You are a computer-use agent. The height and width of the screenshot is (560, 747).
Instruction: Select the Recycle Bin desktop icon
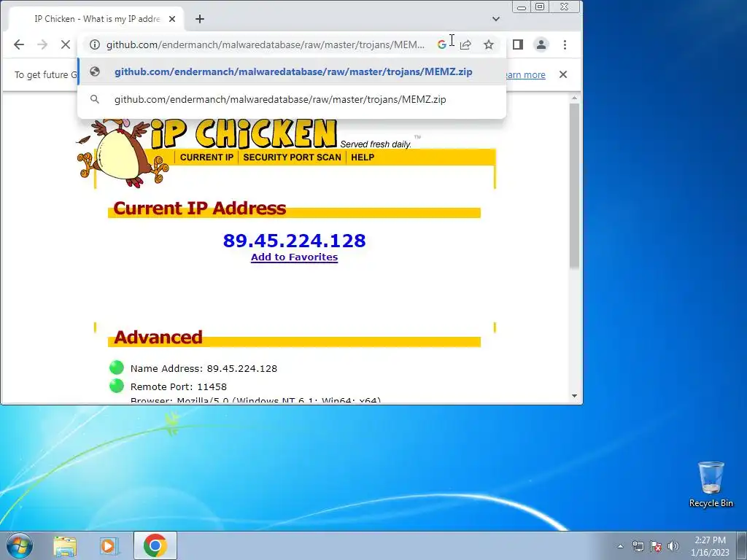point(711,484)
